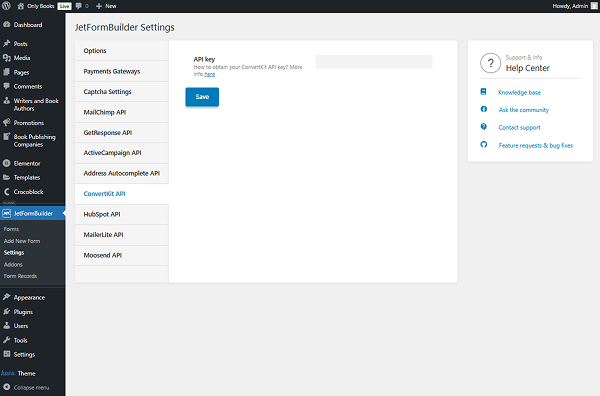Click the Dashboard gauge icon
The width and height of the screenshot is (600, 396).
[x=7, y=24]
